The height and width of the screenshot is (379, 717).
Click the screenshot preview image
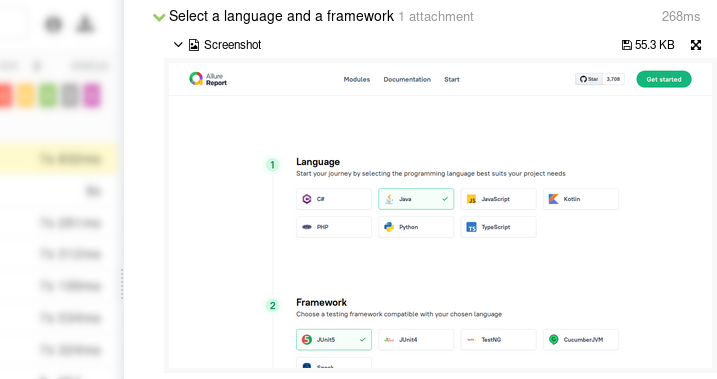pyautogui.click(x=440, y=215)
